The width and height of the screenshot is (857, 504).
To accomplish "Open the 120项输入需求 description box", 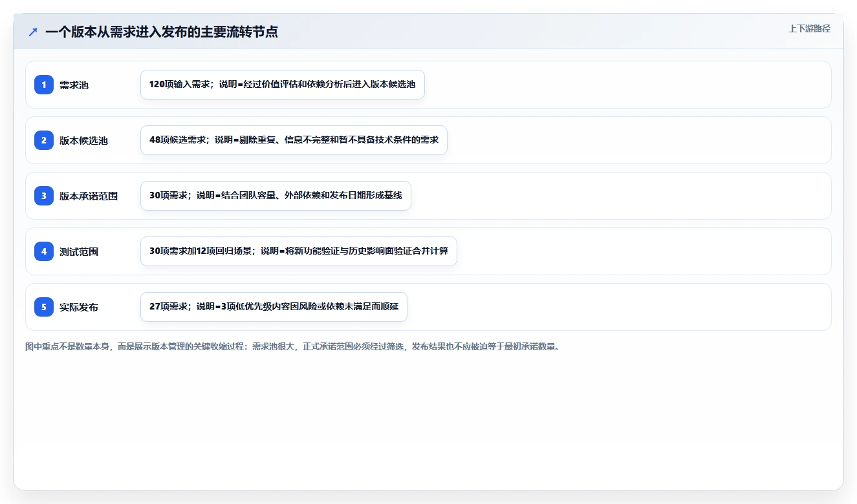I will point(283,85).
